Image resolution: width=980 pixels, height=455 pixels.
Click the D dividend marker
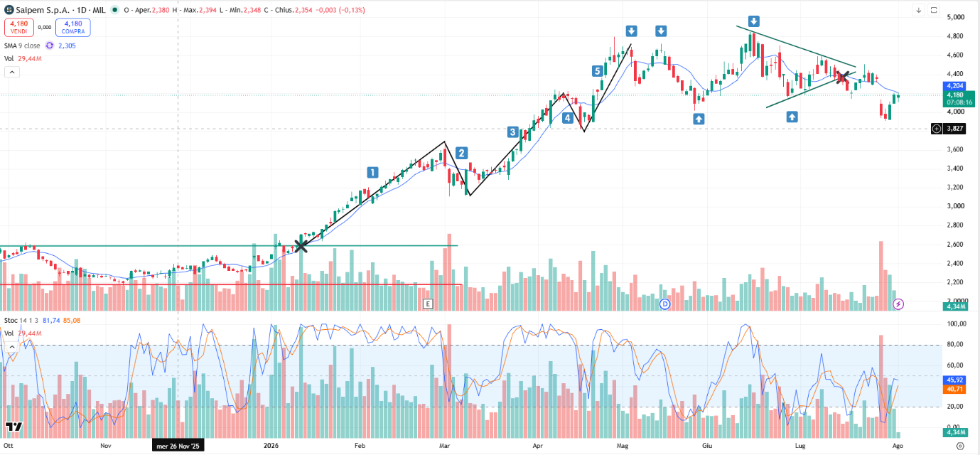coord(665,304)
